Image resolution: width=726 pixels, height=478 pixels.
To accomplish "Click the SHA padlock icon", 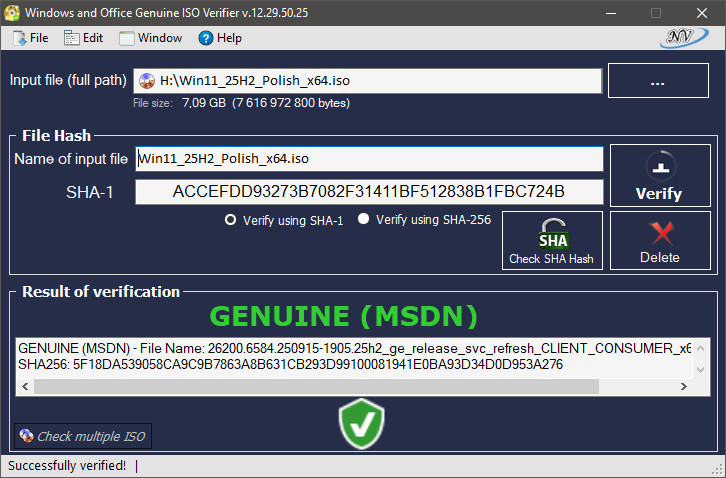I will [553, 233].
